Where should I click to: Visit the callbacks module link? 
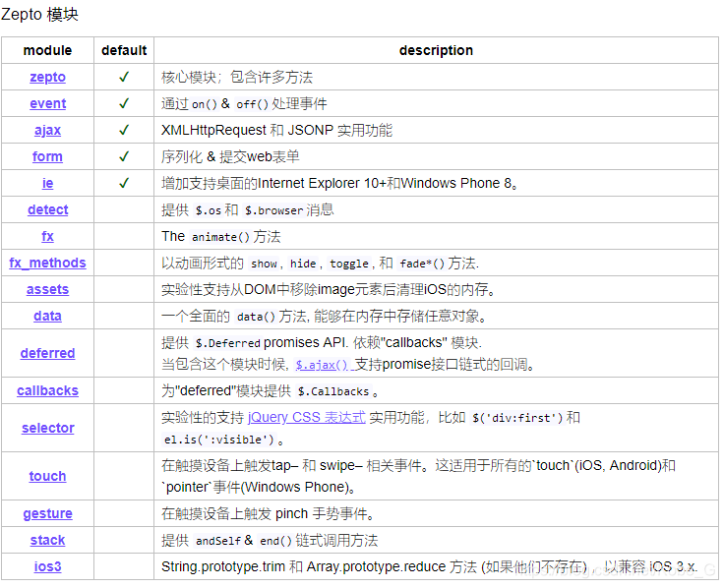[x=47, y=390]
